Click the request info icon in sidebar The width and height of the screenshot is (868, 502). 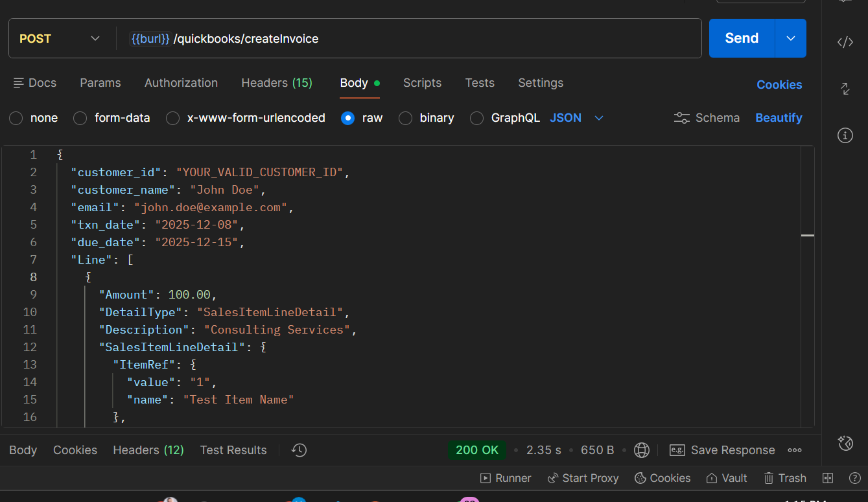pos(845,135)
